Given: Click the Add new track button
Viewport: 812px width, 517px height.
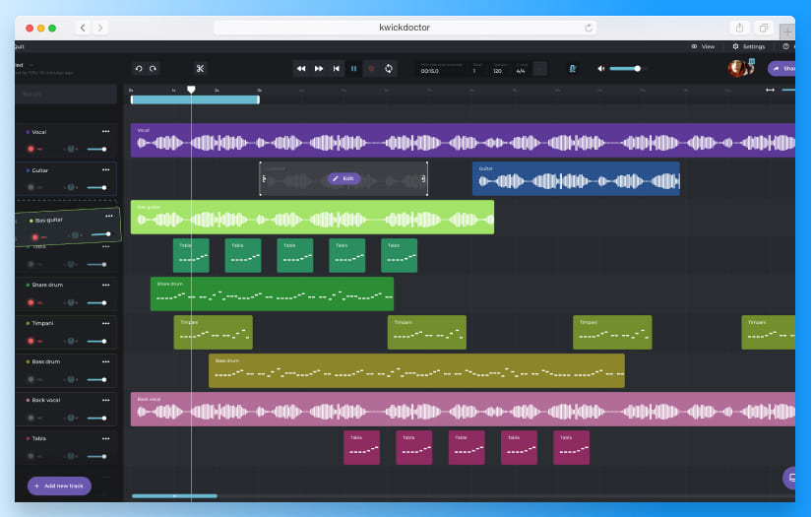Looking at the screenshot, I should [59, 485].
